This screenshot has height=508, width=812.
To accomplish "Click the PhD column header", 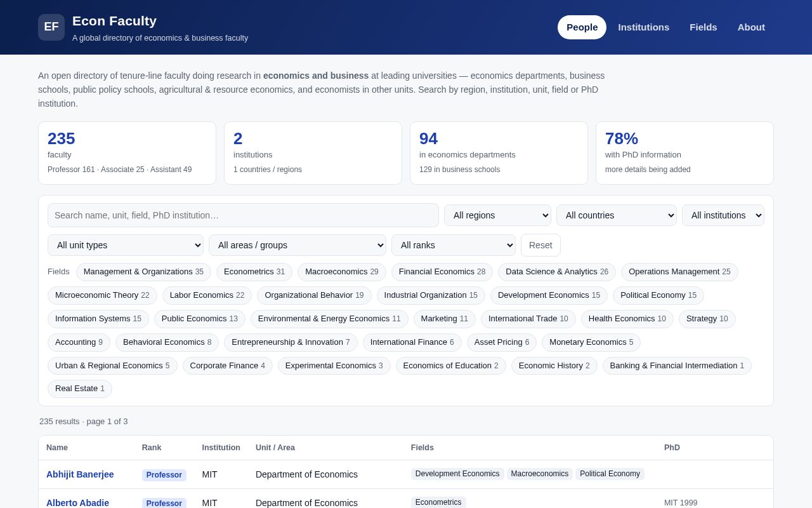I will 672,448.
